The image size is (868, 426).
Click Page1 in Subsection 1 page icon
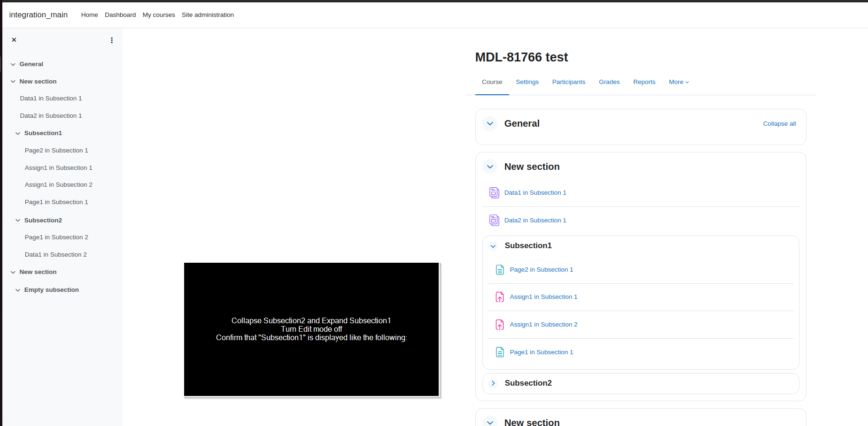click(500, 352)
